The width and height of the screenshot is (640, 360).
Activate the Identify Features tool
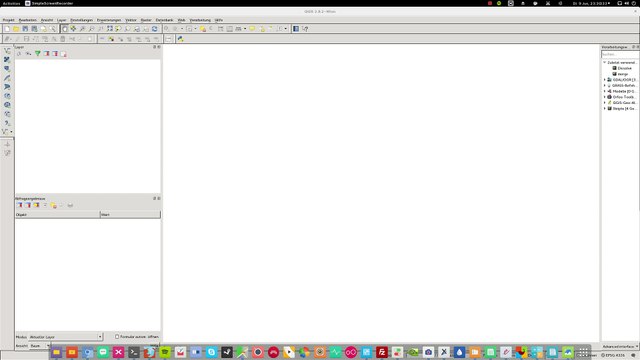167,29
